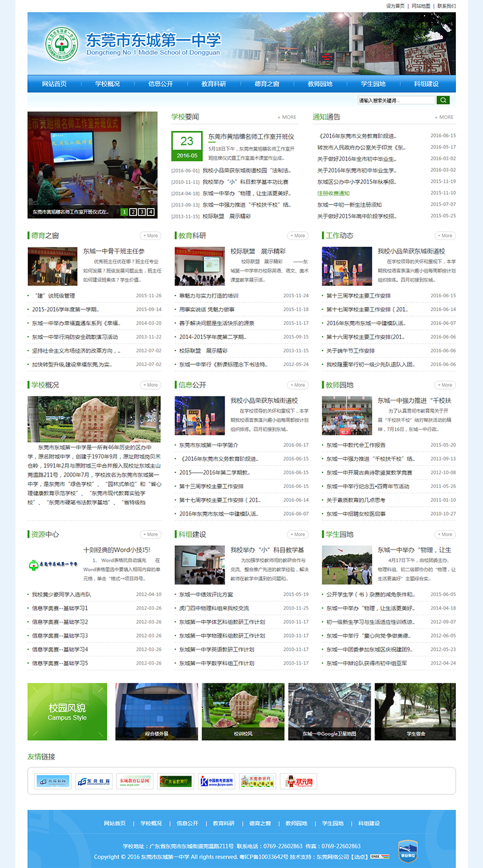Expand 通知通告 with the MORE link
The width and height of the screenshot is (483, 868).
444,117
